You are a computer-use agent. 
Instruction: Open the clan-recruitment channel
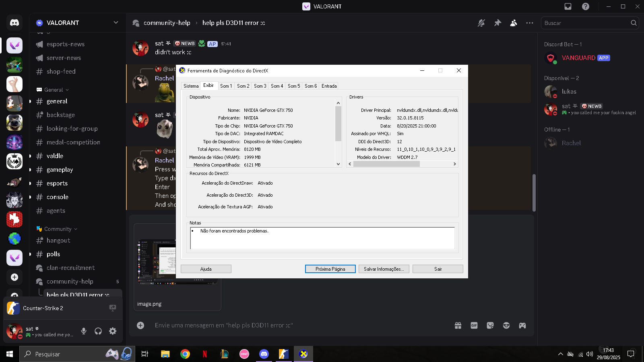click(x=70, y=268)
